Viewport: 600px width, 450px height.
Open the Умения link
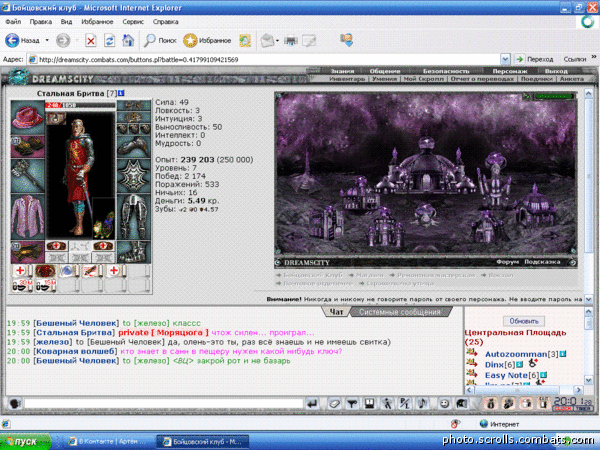pyautogui.click(x=384, y=79)
